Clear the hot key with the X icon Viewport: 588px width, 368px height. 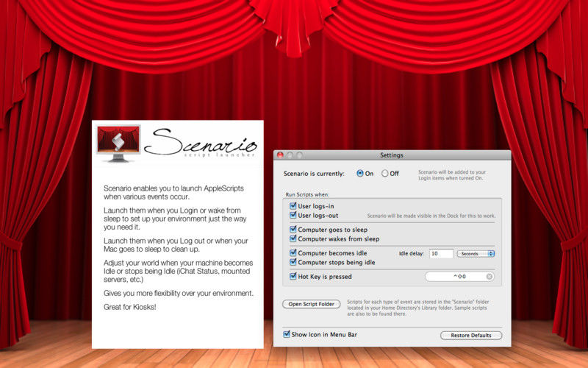click(x=490, y=277)
